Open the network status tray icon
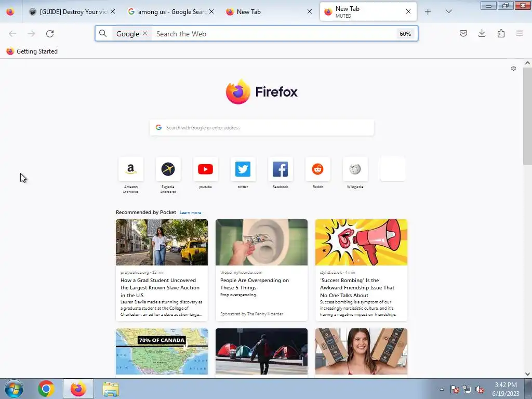 pyautogui.click(x=467, y=389)
